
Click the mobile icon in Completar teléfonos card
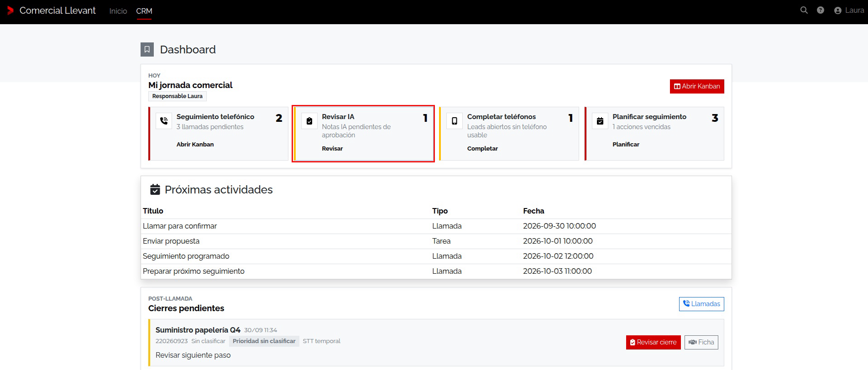tap(455, 121)
